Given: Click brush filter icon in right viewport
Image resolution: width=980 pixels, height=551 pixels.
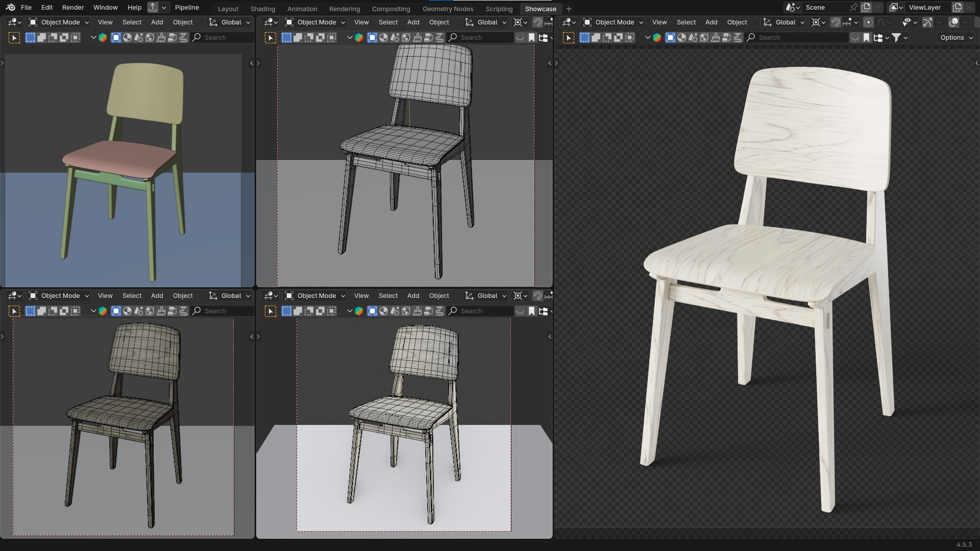Looking at the screenshot, I should (x=715, y=38).
